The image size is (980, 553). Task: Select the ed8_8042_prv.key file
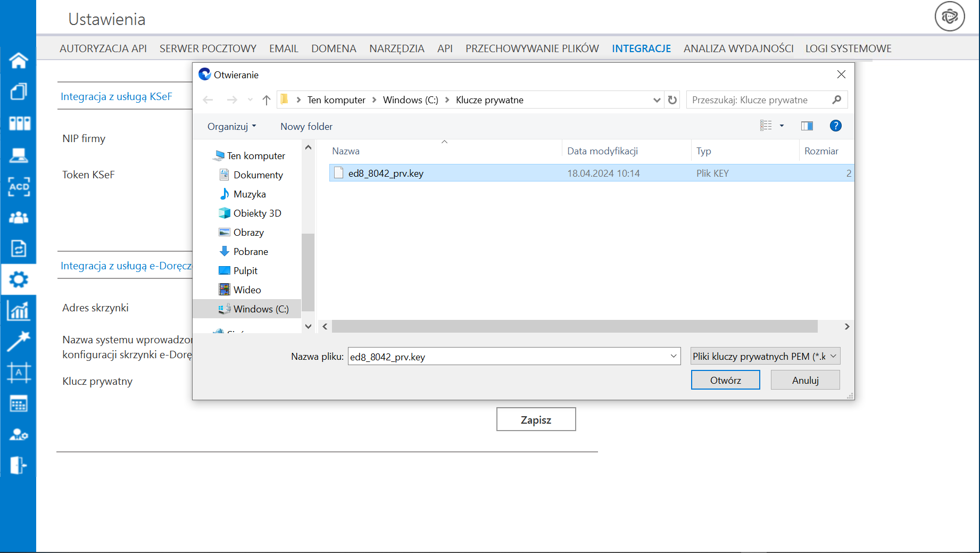click(x=386, y=174)
